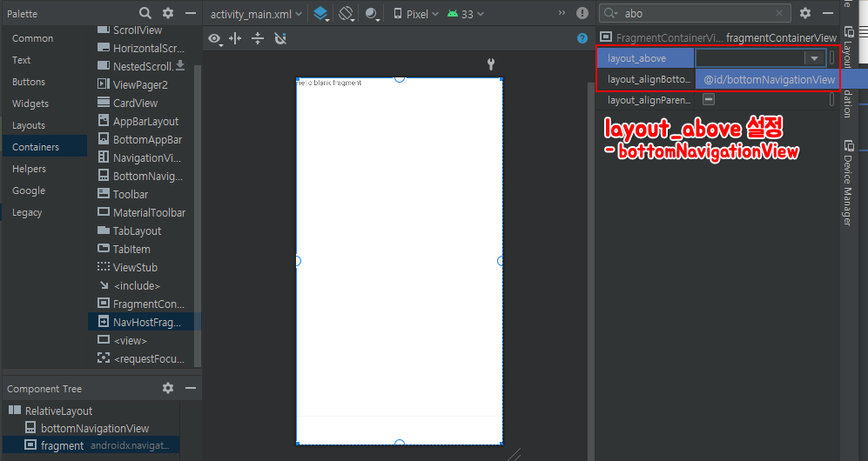Click the layout_above value field
868x461 pixels.
[x=750, y=58]
